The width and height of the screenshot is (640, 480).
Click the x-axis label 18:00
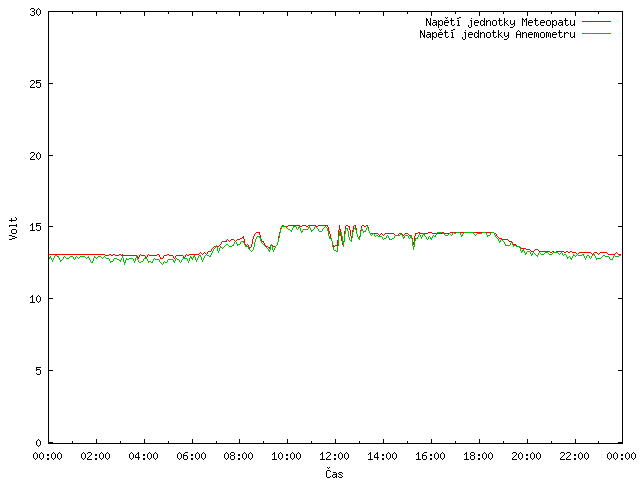click(478, 456)
